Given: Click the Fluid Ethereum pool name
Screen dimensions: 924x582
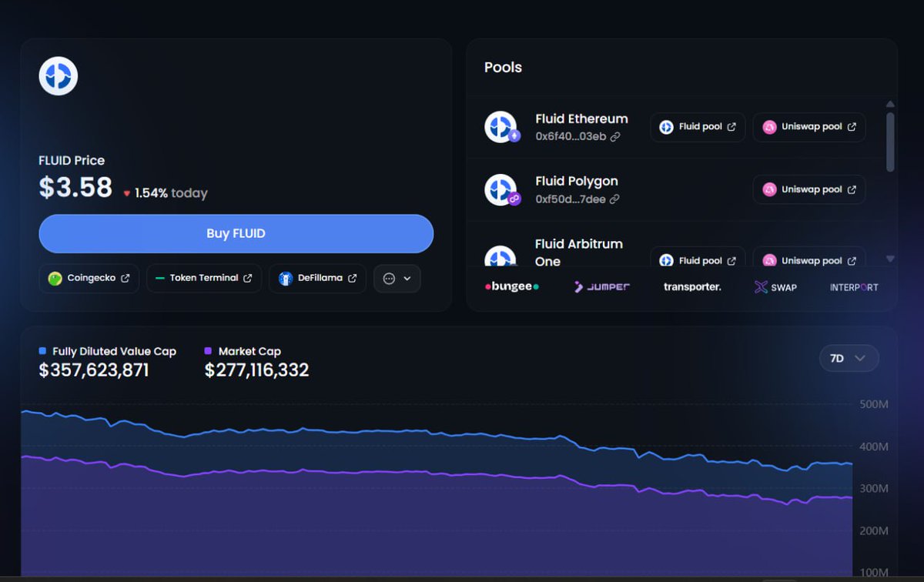Looking at the screenshot, I should pos(581,119).
